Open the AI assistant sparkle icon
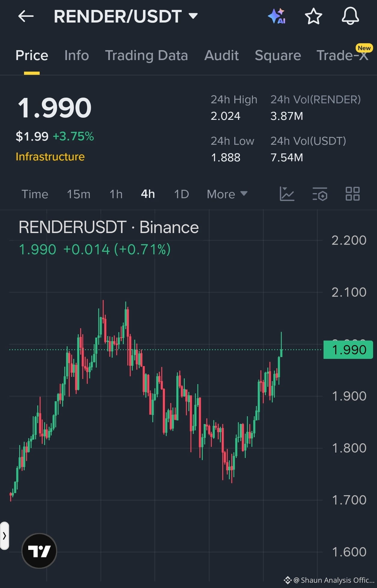 point(277,16)
